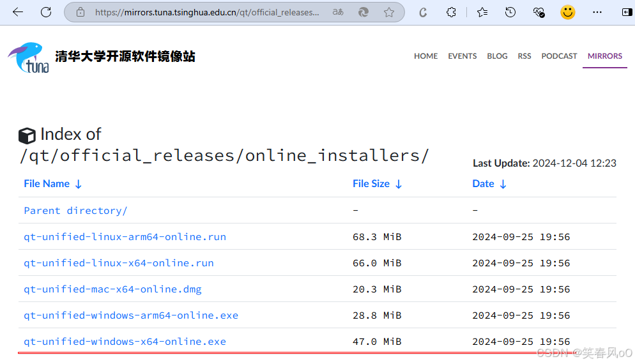The image size is (635, 364).
Task: Open the BLOG navigation item
Action: coord(497,56)
